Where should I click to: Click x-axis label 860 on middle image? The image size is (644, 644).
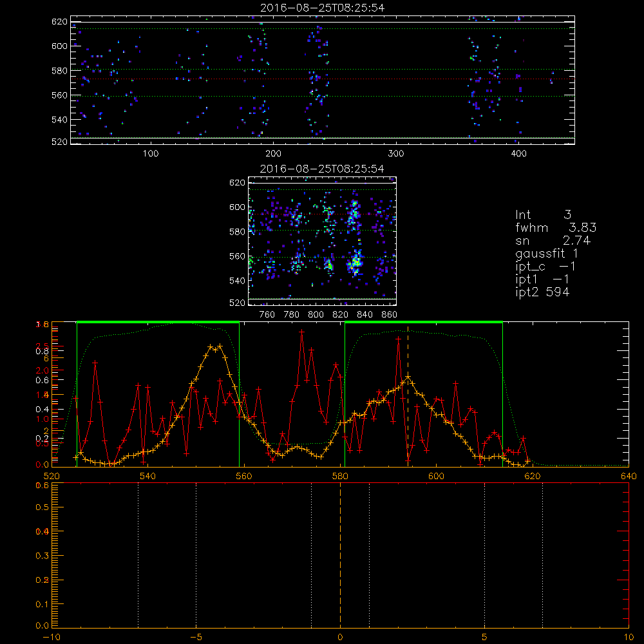point(390,315)
